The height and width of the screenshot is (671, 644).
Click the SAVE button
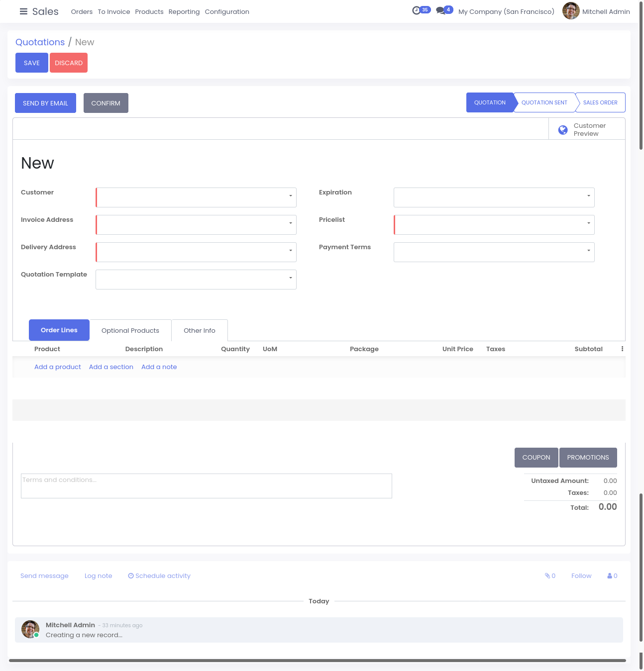pos(32,63)
